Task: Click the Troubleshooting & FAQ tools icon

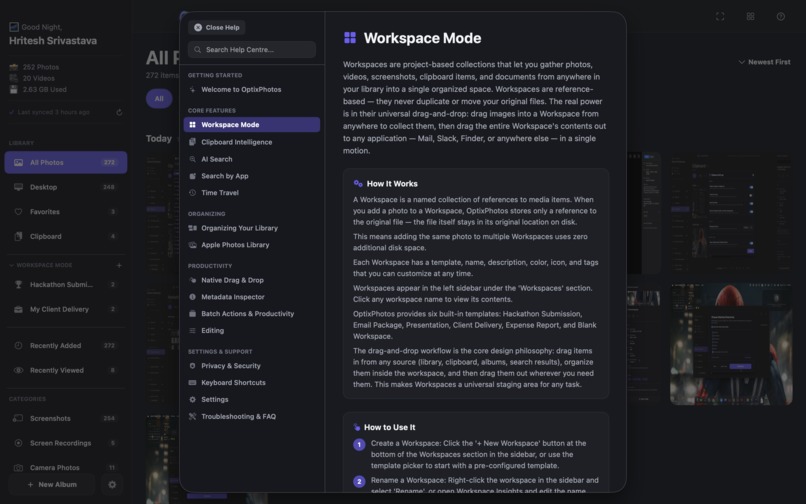Action: point(192,417)
